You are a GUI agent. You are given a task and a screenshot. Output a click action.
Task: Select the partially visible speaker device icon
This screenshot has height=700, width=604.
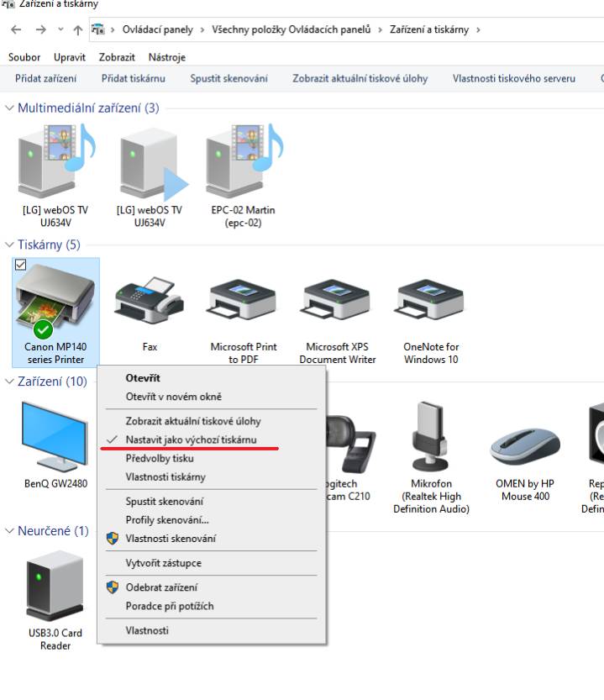(x=596, y=433)
